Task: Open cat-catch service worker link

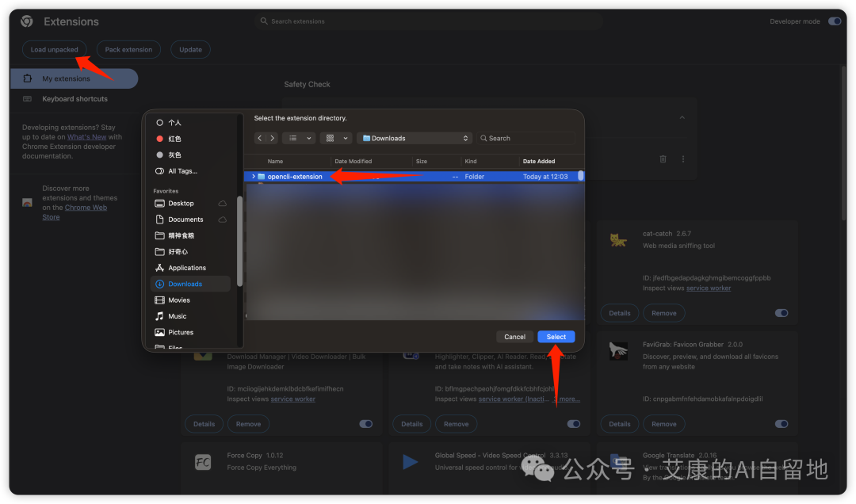Action: 708,288
